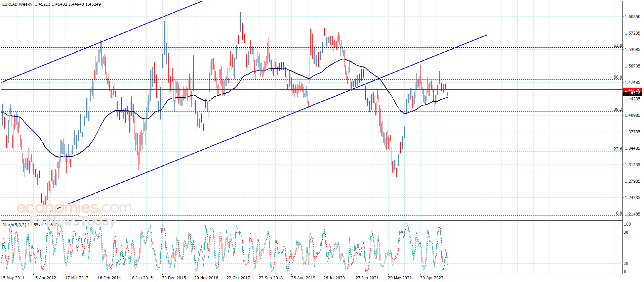Screen dimensions: 644x282
Task: Click the 26 Jul 2020 date label
Action: pyautogui.click(x=334, y=278)
